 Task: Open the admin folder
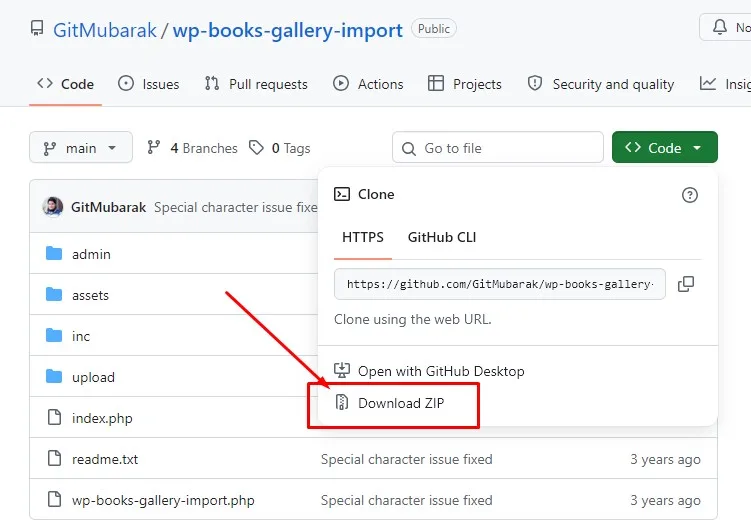[91, 254]
